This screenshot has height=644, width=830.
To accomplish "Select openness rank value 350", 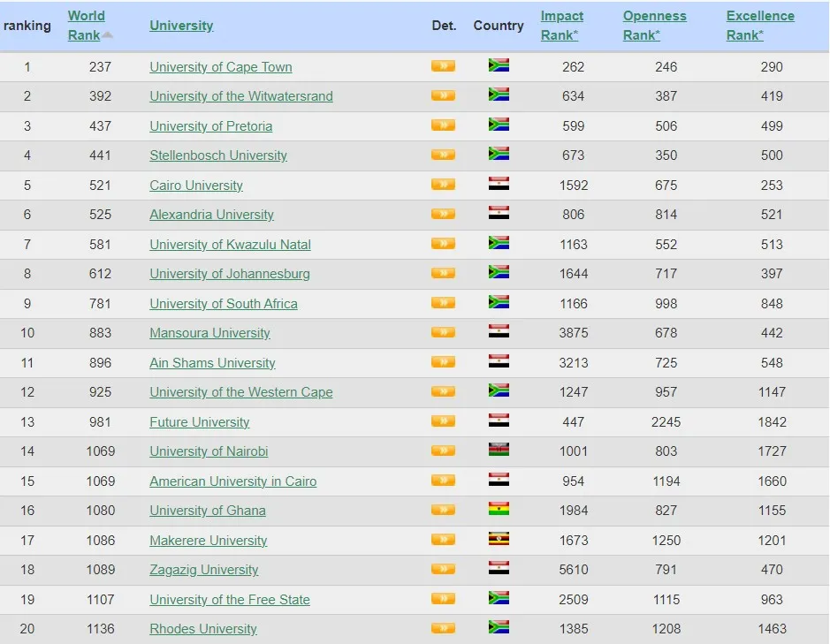I will pyautogui.click(x=666, y=155).
